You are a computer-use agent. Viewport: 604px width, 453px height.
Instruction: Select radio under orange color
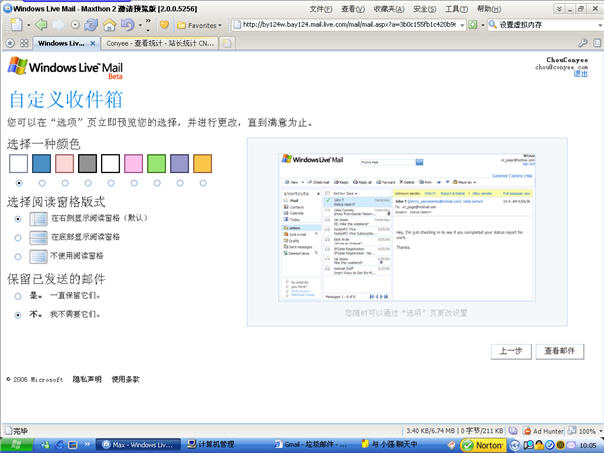(x=203, y=183)
